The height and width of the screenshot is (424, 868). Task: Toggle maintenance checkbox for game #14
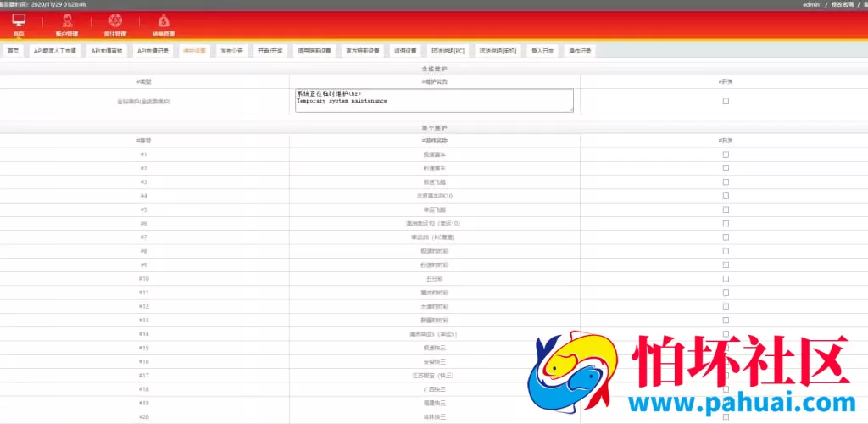[x=726, y=334]
